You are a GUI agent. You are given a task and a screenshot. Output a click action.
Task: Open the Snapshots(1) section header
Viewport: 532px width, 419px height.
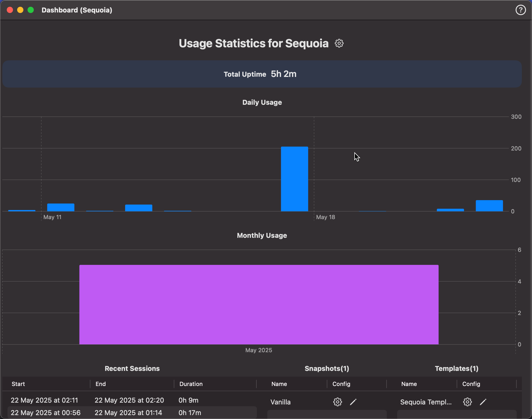click(327, 368)
